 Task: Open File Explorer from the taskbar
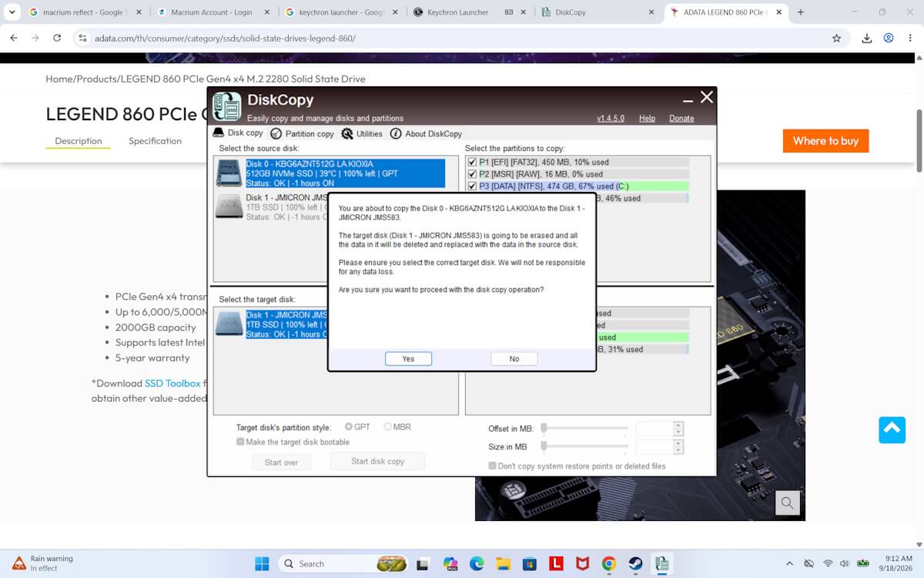pos(503,563)
